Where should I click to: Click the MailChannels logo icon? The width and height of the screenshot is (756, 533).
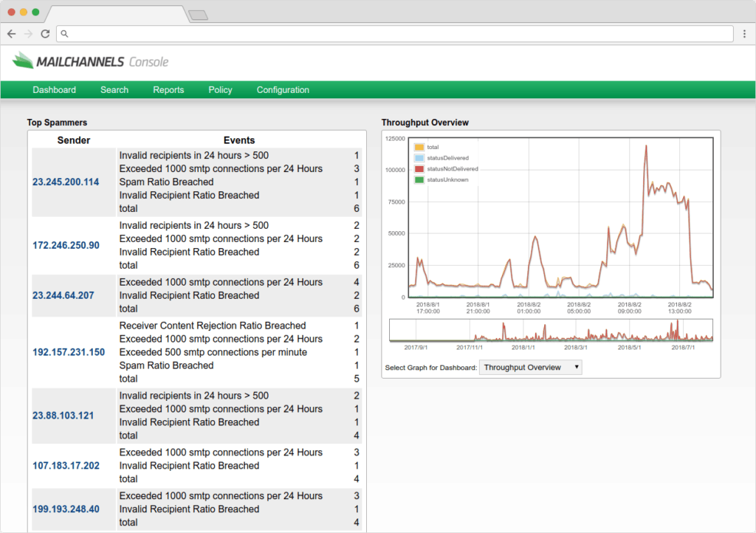23,61
